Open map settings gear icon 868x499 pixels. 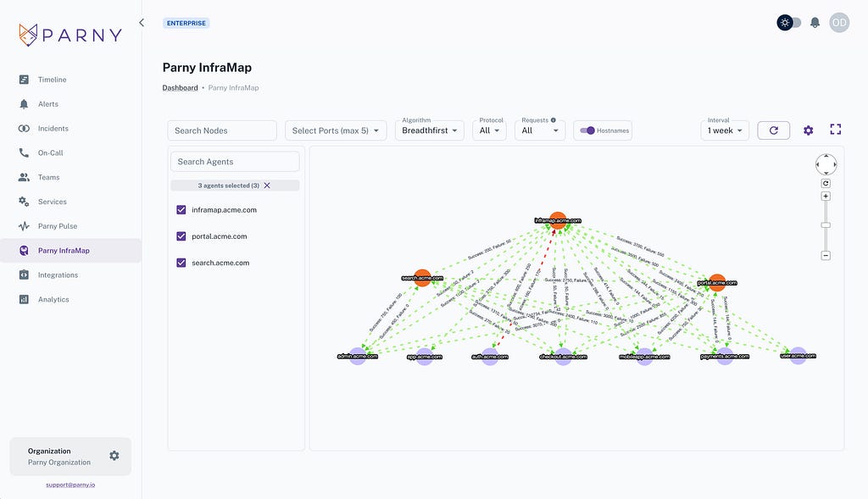coord(808,130)
